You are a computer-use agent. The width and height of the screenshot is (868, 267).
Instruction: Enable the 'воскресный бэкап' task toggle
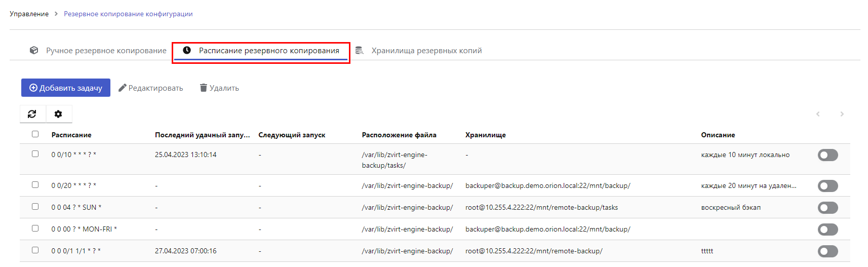pyautogui.click(x=827, y=208)
